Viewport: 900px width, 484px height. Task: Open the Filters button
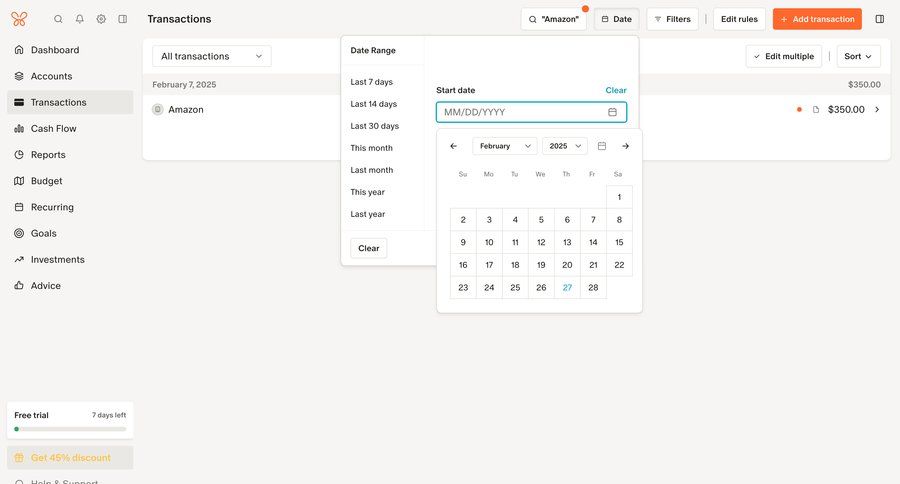[672, 19]
